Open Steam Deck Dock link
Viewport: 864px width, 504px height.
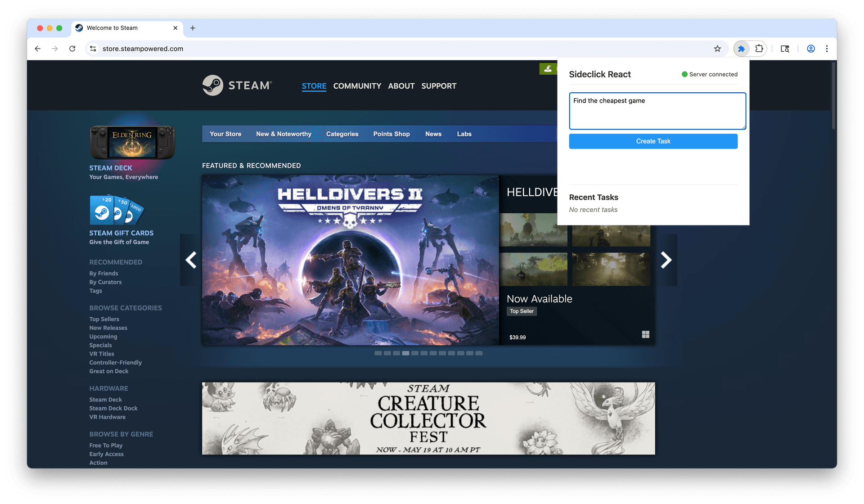[113, 409]
